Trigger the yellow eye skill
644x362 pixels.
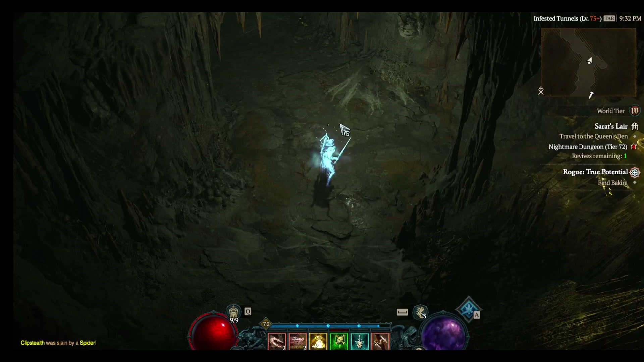[x=318, y=342]
